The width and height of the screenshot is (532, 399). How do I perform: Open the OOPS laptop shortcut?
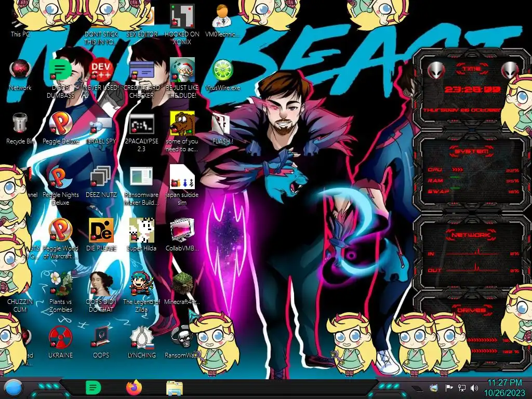(101, 342)
